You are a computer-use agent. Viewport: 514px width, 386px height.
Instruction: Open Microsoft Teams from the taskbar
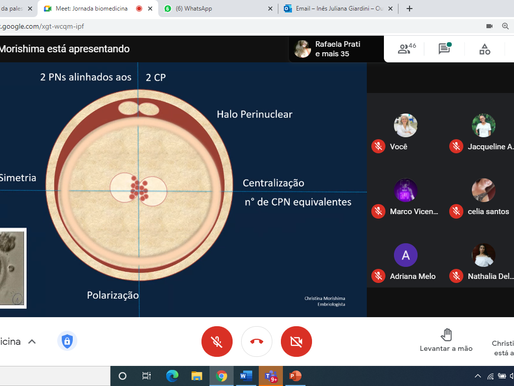coord(271,376)
